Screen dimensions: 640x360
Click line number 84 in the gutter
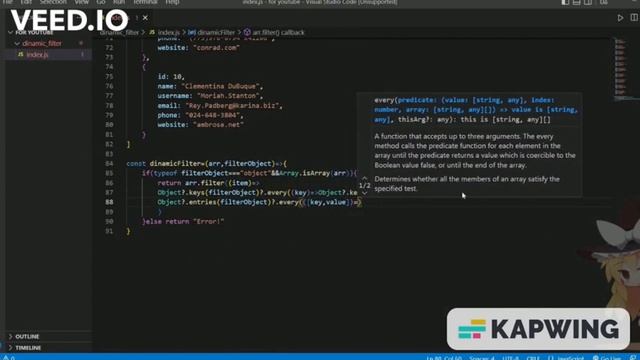109,164
